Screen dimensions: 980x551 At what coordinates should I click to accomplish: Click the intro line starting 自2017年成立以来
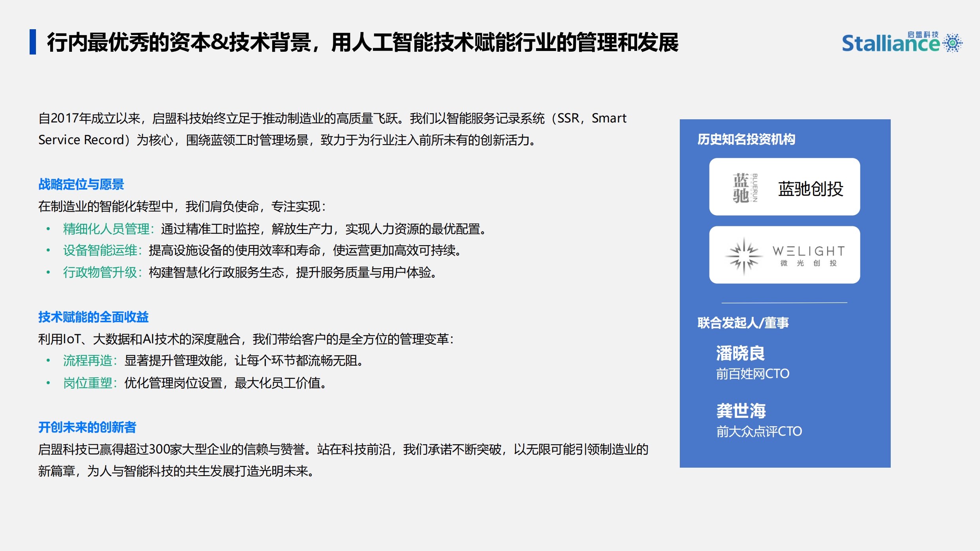click(x=332, y=118)
